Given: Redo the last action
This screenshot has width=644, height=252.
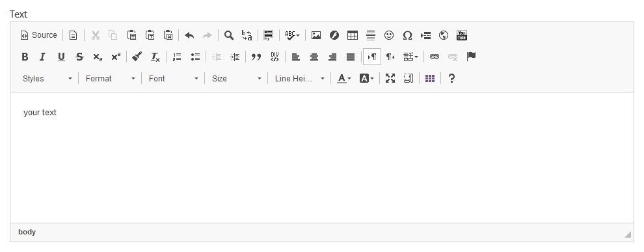Looking at the screenshot, I should click(208, 35).
